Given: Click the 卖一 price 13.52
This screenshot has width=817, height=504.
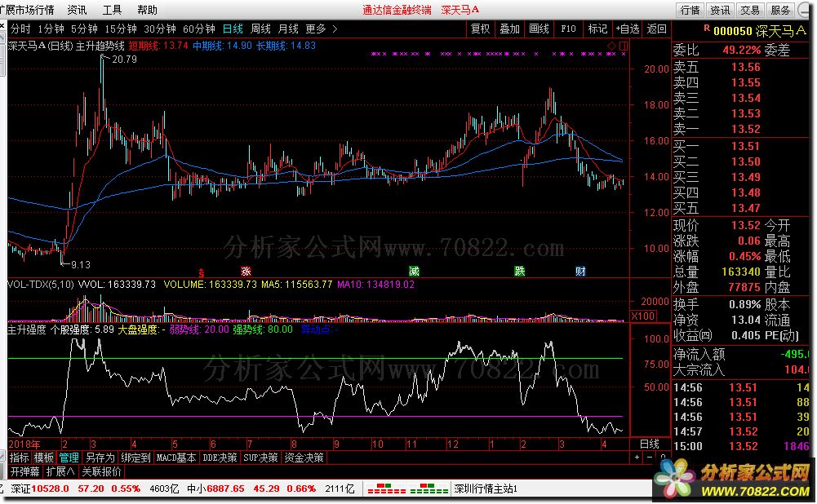Looking at the screenshot, I should click(746, 129).
